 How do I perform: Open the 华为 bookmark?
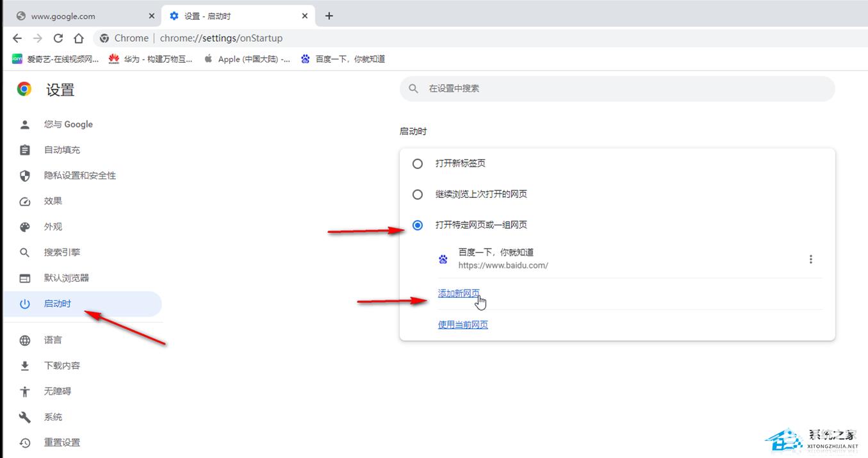[151, 59]
